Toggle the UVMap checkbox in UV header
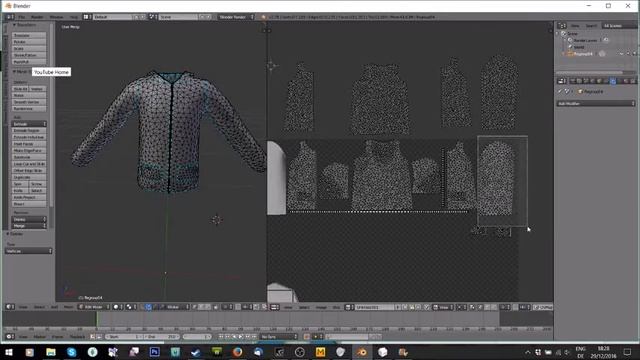Viewport: 640px width, 360px height. pos(537,307)
